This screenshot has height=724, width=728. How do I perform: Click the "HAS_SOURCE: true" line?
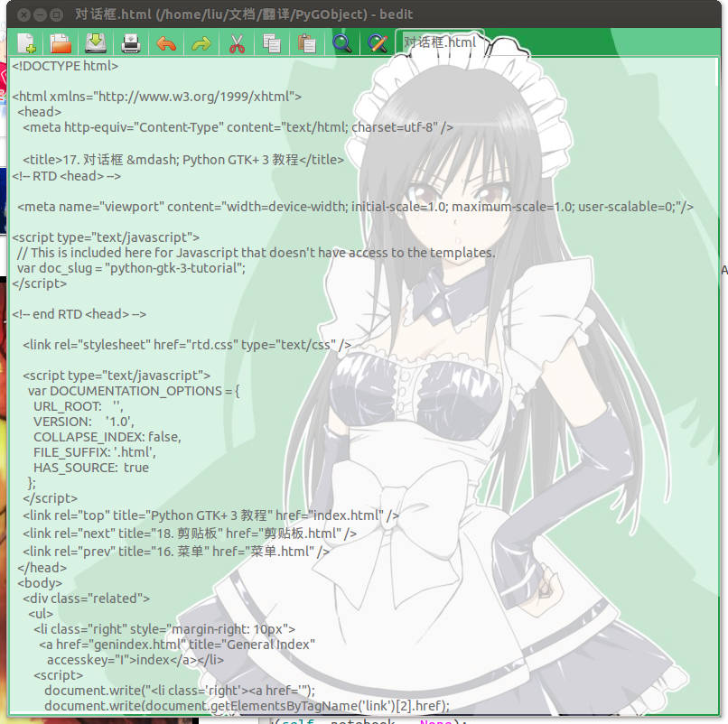click(x=91, y=468)
